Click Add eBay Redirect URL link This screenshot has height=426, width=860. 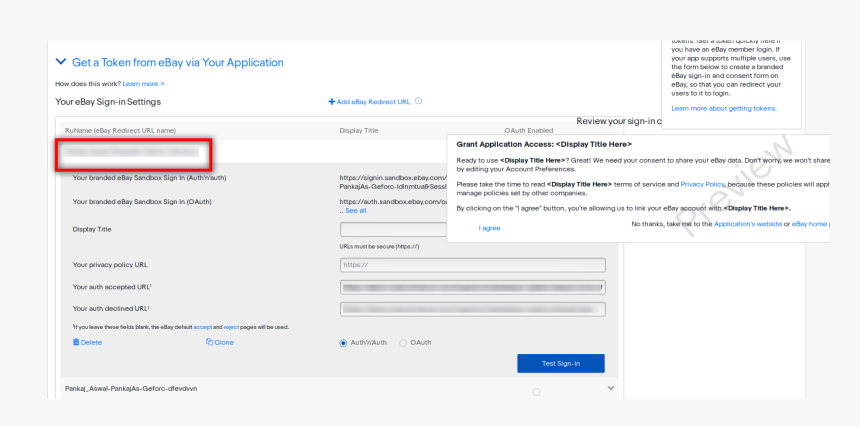click(369, 102)
